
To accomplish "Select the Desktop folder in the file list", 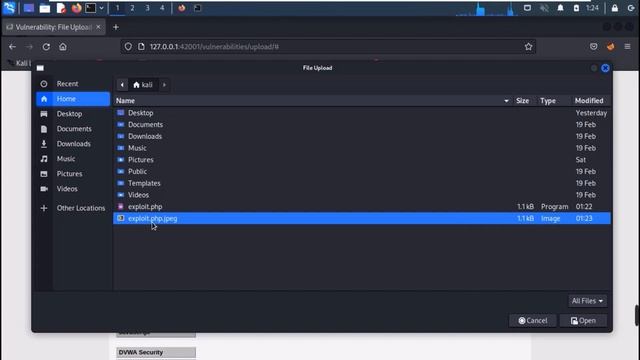I will point(362,113).
